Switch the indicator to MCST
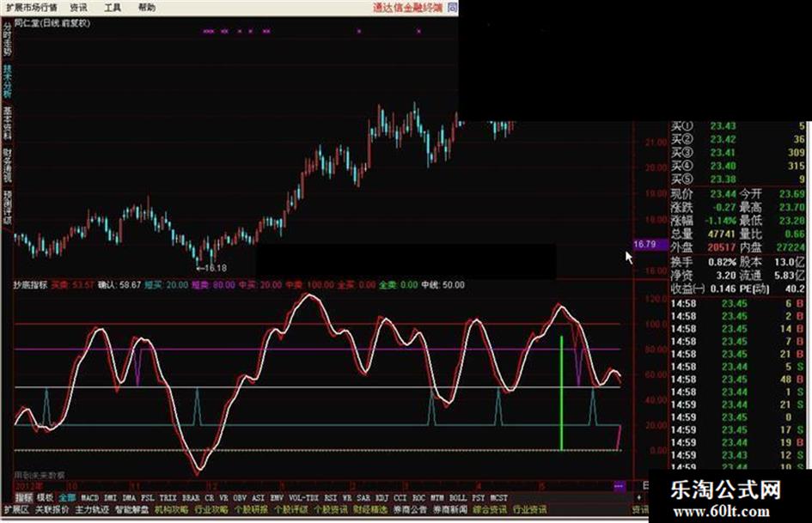The width and height of the screenshot is (812, 523). 498,497
